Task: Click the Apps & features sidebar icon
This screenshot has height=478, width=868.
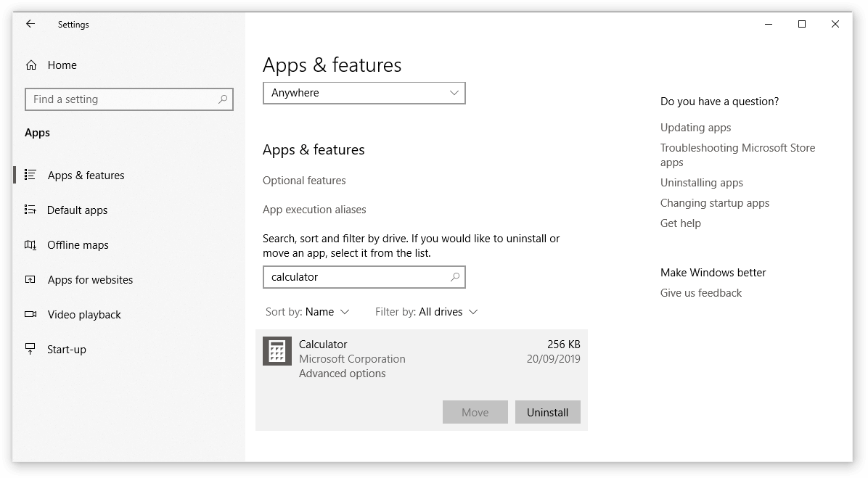Action: point(30,175)
